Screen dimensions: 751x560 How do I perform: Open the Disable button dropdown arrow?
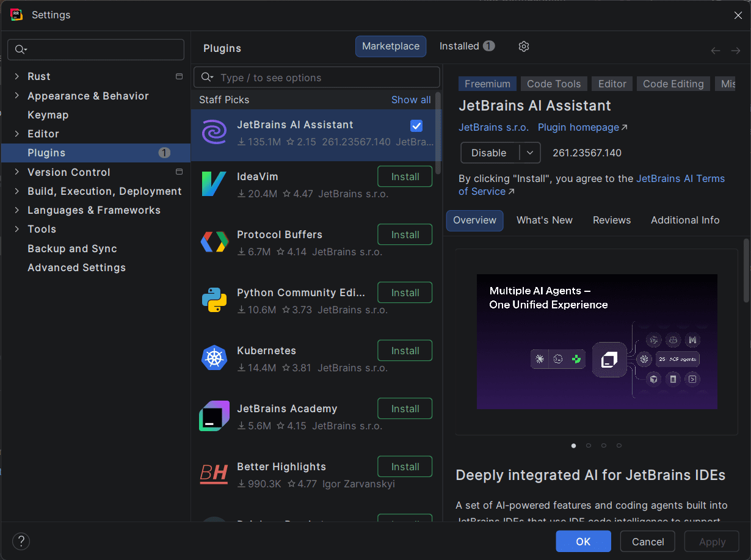click(530, 153)
